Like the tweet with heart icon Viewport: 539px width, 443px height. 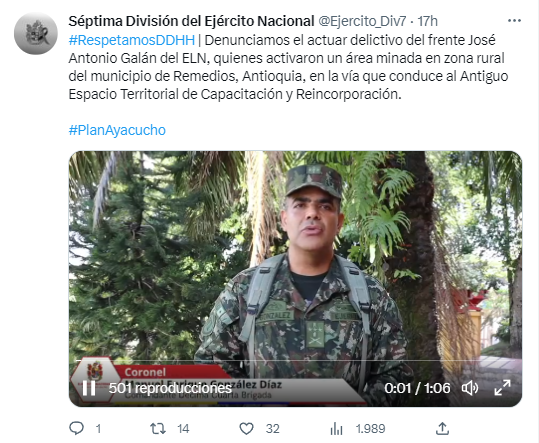coord(246,429)
